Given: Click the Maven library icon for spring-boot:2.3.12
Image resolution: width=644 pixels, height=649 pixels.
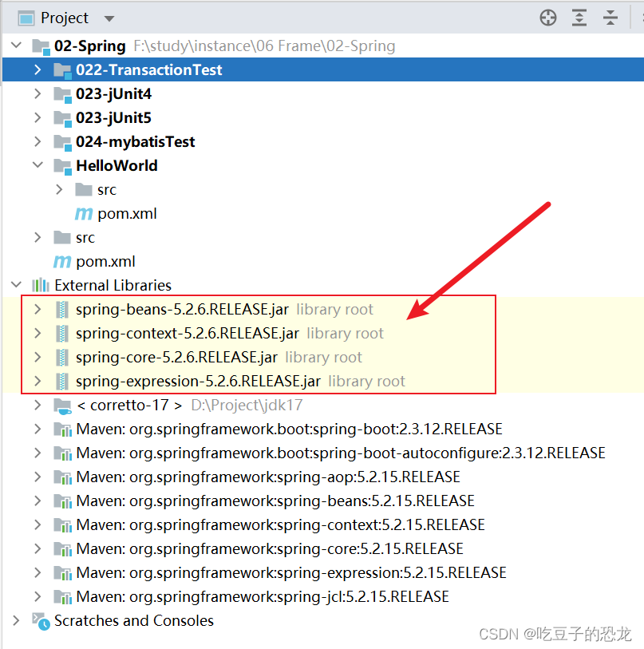Looking at the screenshot, I should 62,429.
